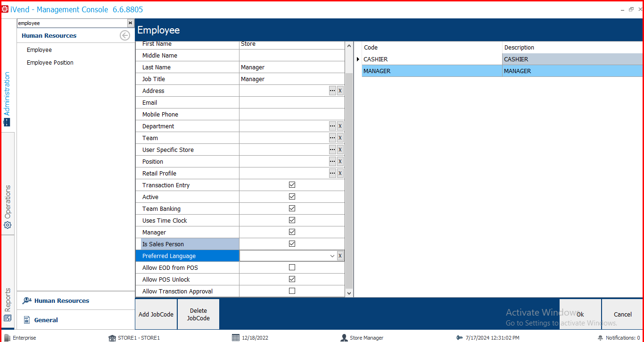Open the Team lookup ellipsis button

(332, 138)
